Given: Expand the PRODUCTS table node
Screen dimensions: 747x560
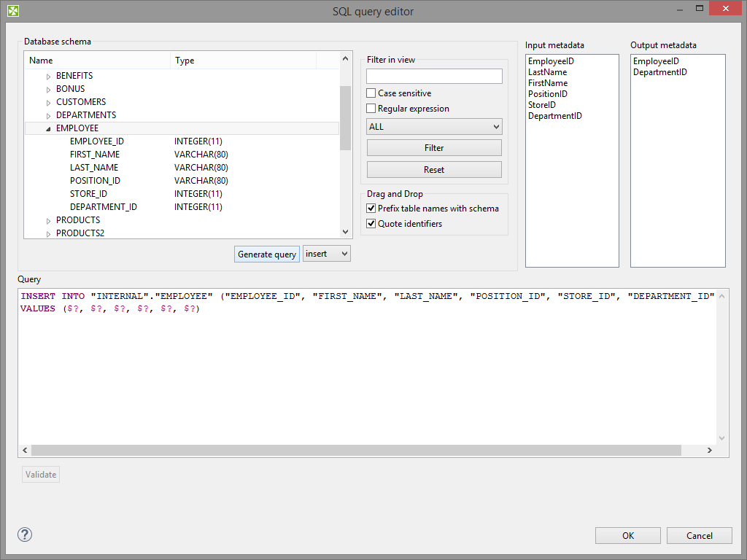Looking at the screenshot, I should pos(49,220).
